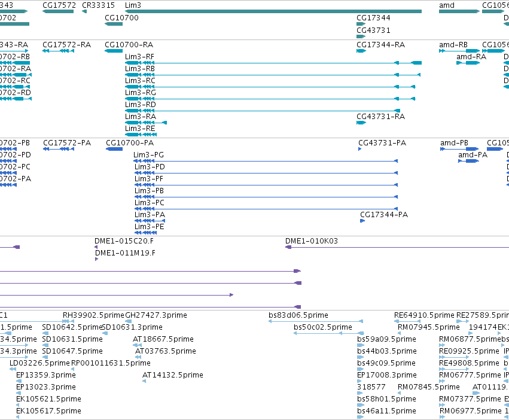
Task: Click protein Lim3-PF
Action: [149, 179]
